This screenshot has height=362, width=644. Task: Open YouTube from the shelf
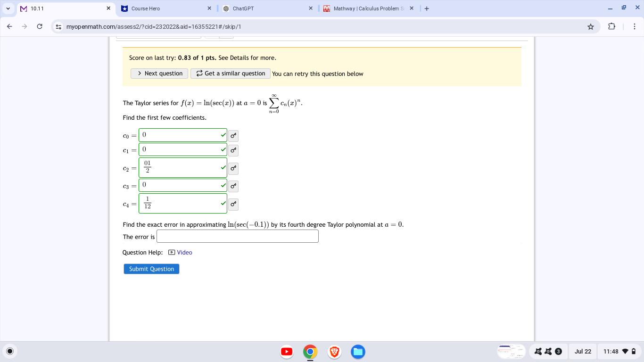287,351
